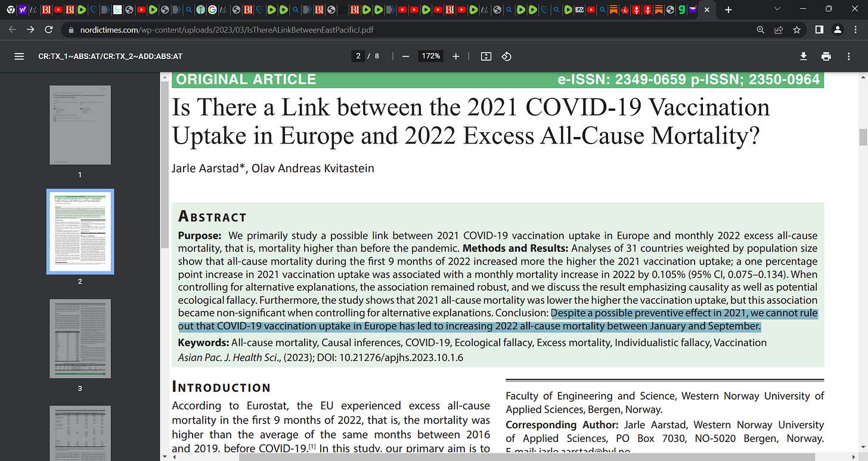Click the 'Methods and Results:' bold label

point(516,248)
